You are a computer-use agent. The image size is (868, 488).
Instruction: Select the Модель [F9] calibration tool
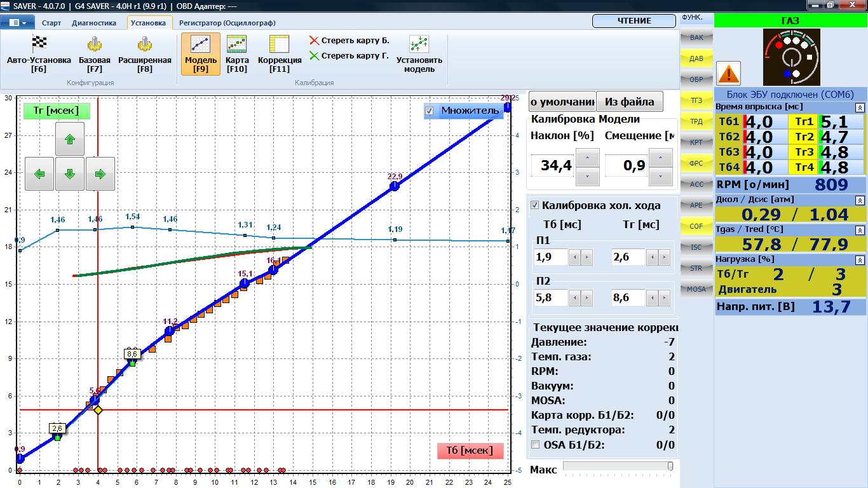pyautogui.click(x=201, y=53)
